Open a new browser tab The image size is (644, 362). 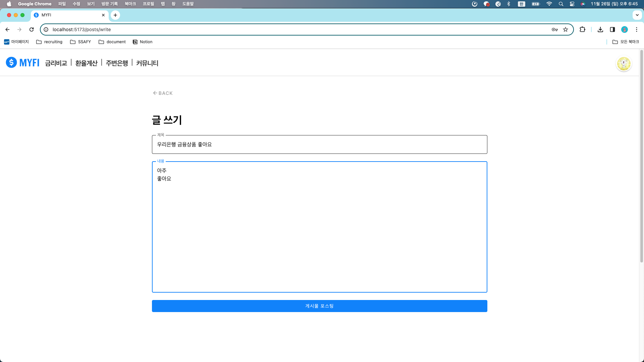click(115, 15)
